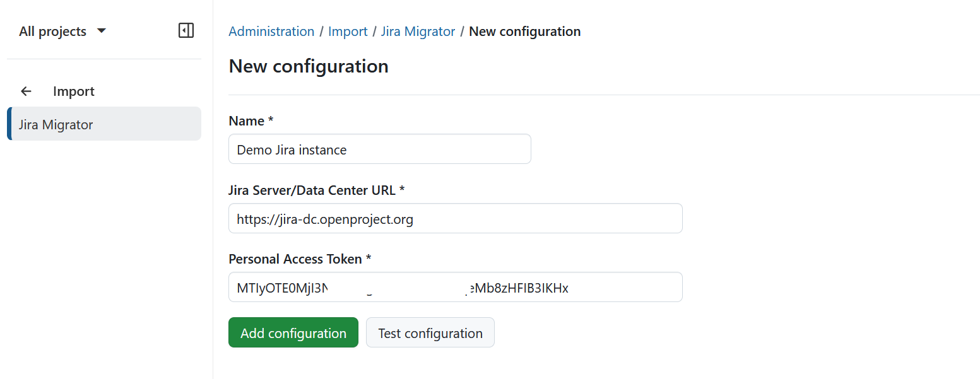Image resolution: width=980 pixels, height=379 pixels.
Task: Focus the Name input field
Action: (380, 149)
